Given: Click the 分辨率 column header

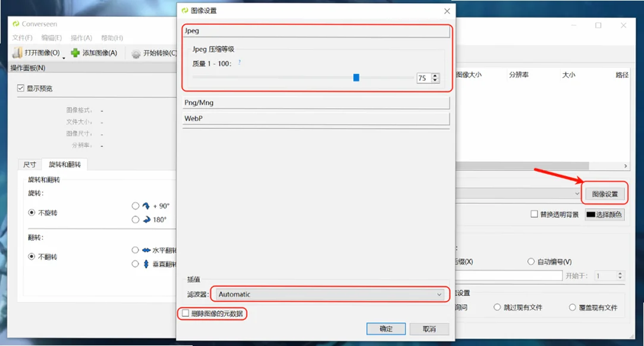Looking at the screenshot, I should click(519, 75).
